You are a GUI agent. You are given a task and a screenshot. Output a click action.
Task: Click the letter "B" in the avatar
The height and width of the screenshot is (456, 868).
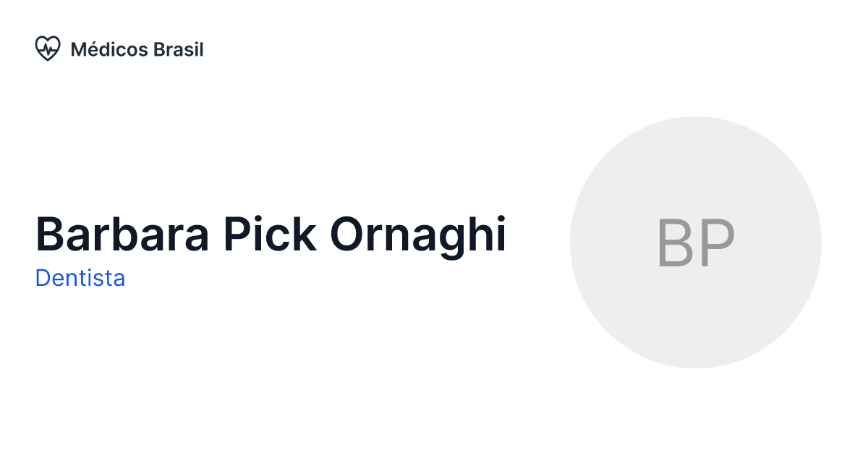(x=674, y=244)
